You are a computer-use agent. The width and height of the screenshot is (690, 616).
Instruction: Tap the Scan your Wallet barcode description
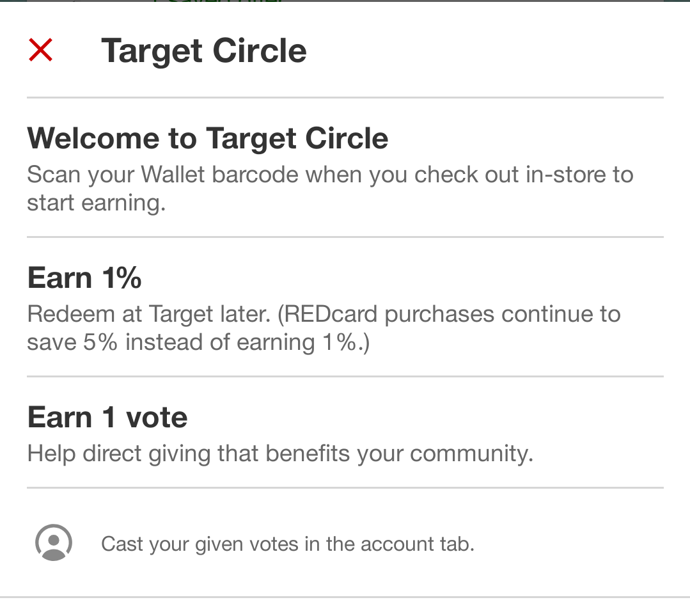329,189
